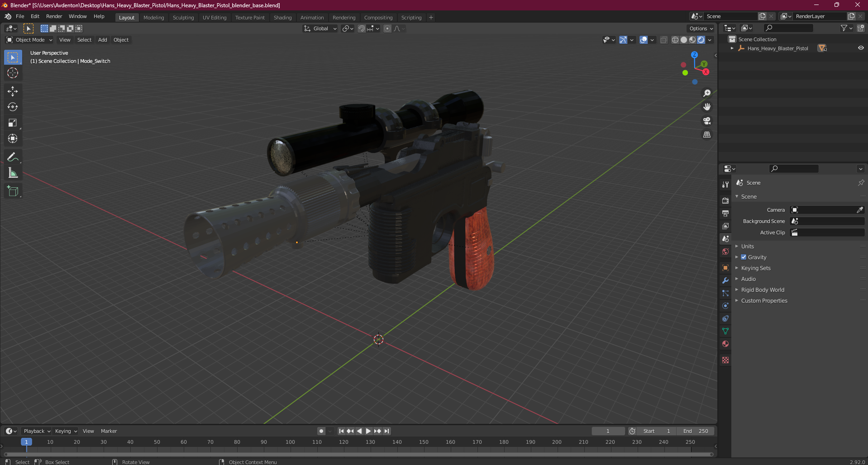Toggle viewport overlays
Image resolution: width=868 pixels, height=465 pixels.
644,40
